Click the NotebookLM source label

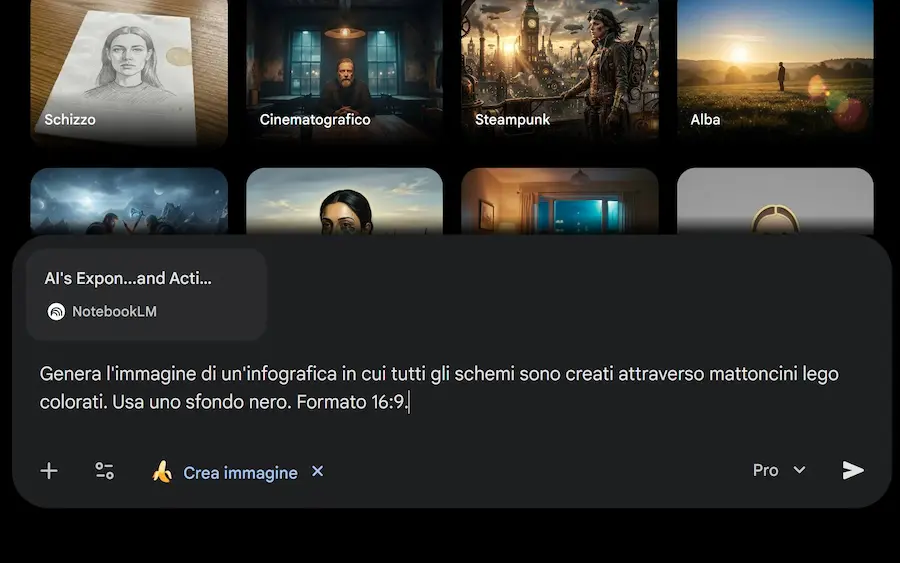114,312
